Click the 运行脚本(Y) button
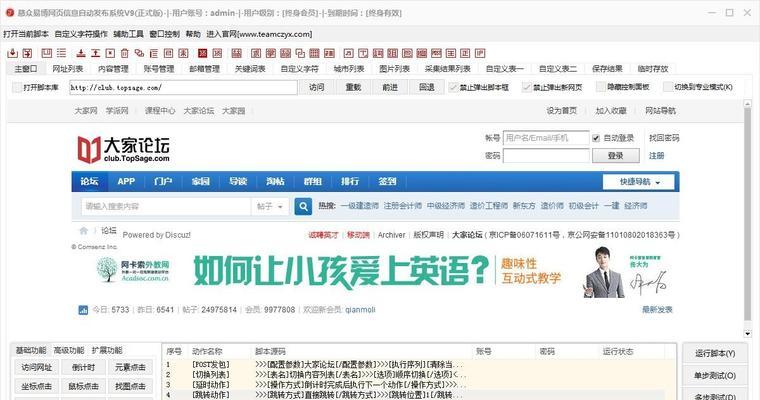The width and height of the screenshot is (760, 400). [x=714, y=353]
